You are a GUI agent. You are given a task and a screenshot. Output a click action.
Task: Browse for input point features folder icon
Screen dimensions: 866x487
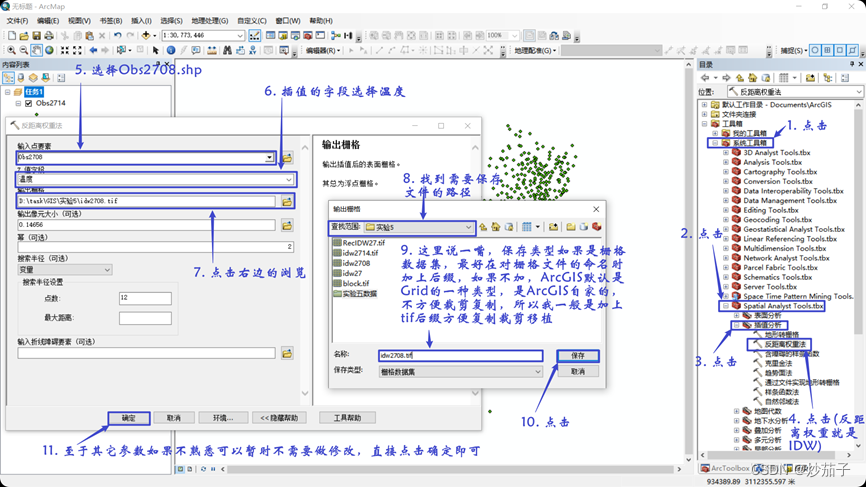287,158
